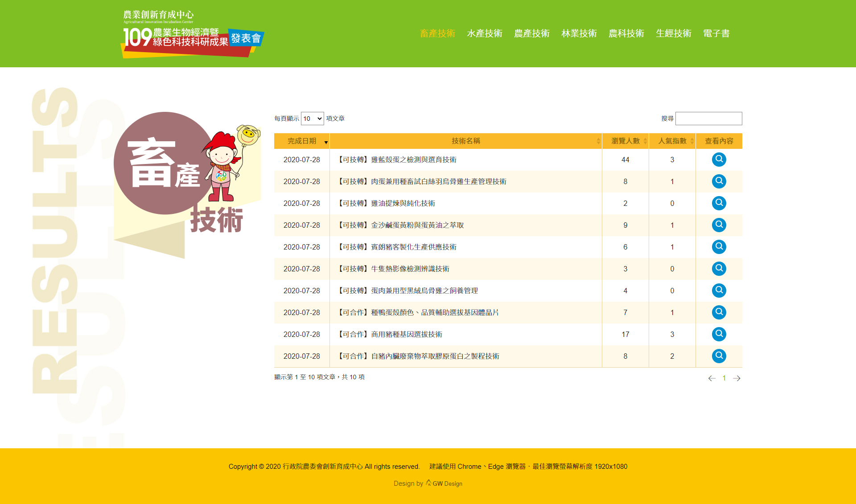Select the 林業技術 nav item
This screenshot has height=504, width=856.
pyautogui.click(x=579, y=33)
